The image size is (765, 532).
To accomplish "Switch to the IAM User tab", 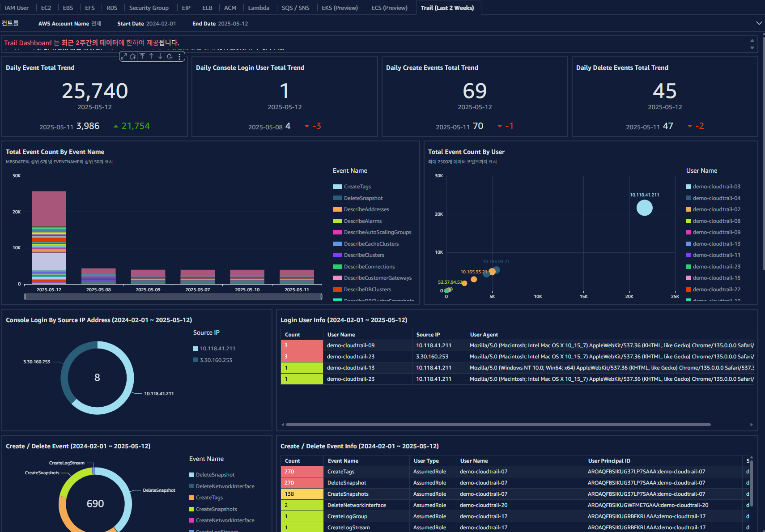I will 17,8.
